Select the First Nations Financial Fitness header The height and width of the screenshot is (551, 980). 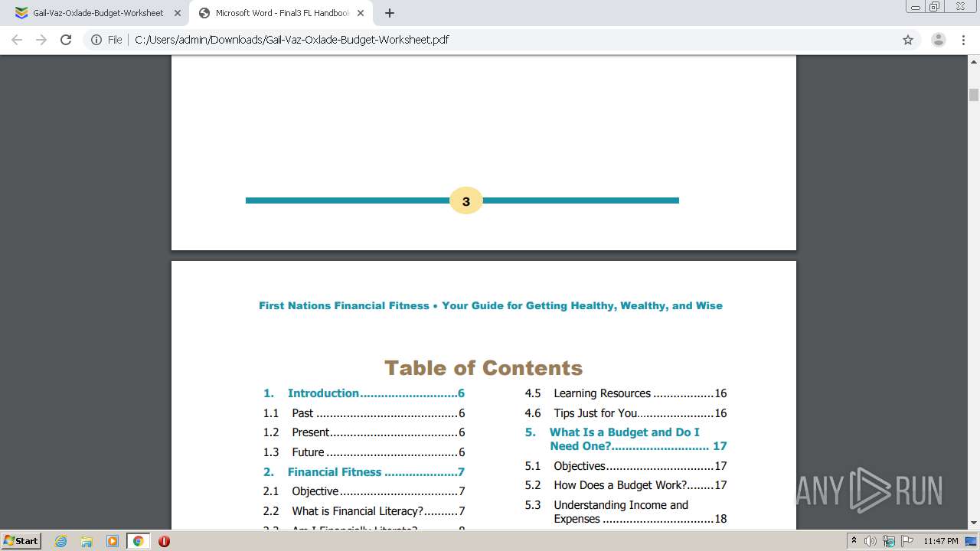[x=491, y=305]
